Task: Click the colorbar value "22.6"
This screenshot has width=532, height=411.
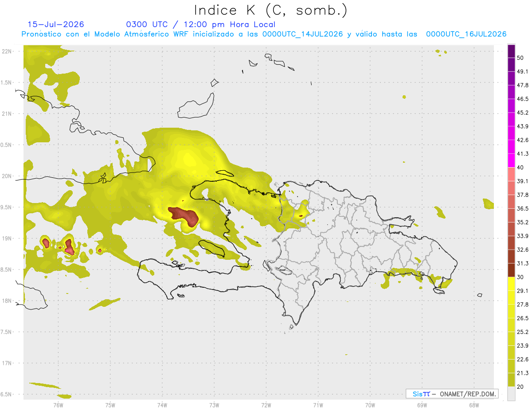Action: (x=523, y=360)
